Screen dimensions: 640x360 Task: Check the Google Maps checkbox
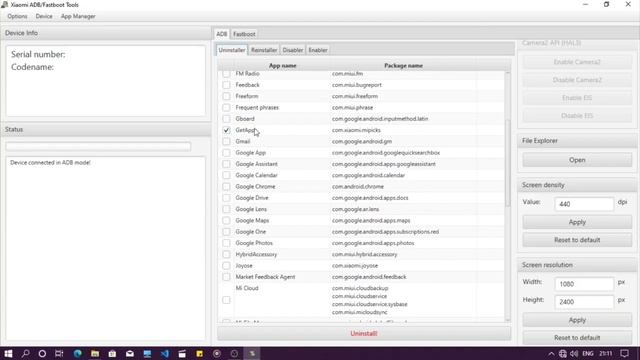point(226,220)
